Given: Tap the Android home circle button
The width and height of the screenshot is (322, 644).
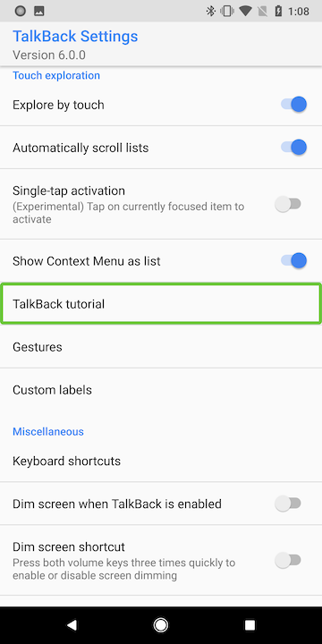Looking at the screenshot, I should 161,625.
